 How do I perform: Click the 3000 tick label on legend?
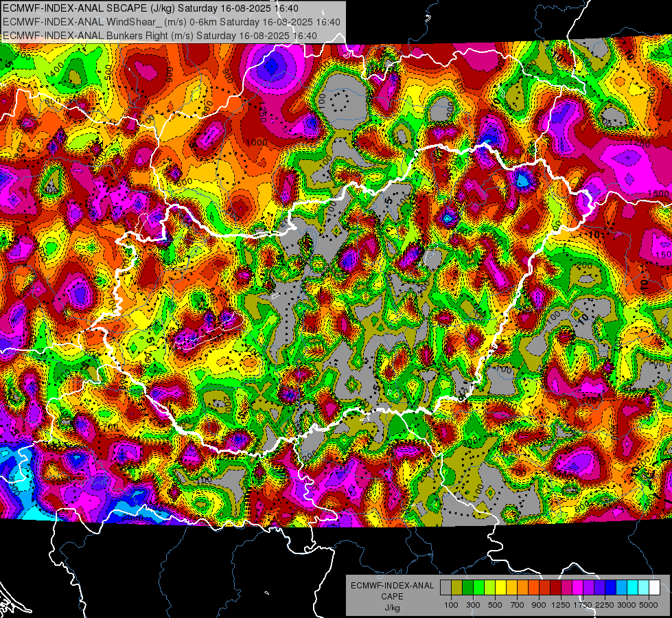point(627,605)
